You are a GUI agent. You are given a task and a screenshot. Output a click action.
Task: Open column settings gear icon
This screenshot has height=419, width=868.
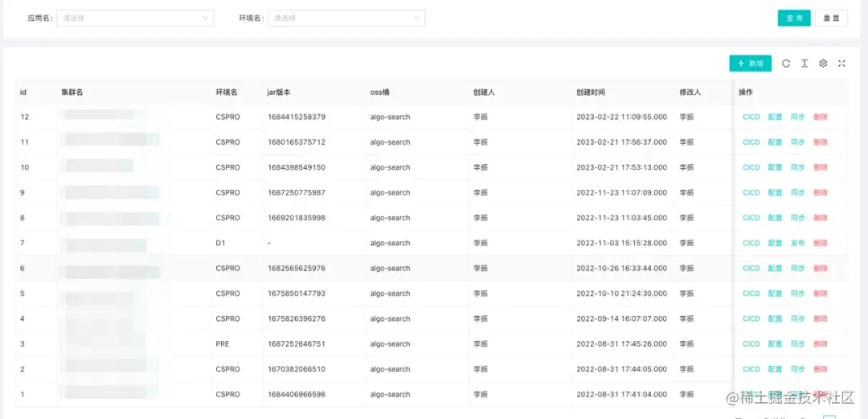coord(823,64)
